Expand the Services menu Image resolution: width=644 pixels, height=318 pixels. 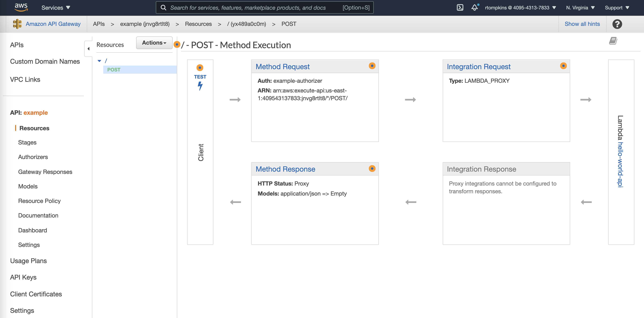[55, 7]
